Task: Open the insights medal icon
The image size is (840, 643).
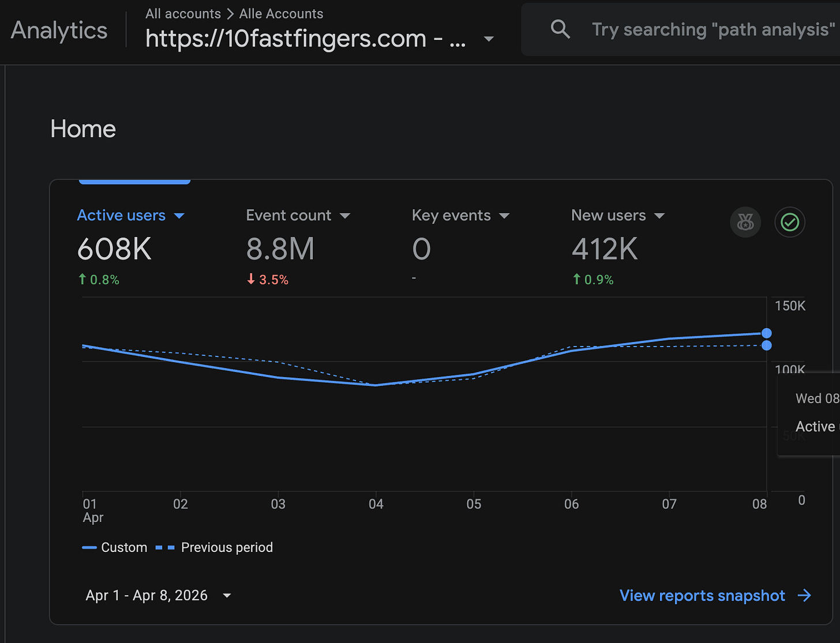Action: pos(745,222)
